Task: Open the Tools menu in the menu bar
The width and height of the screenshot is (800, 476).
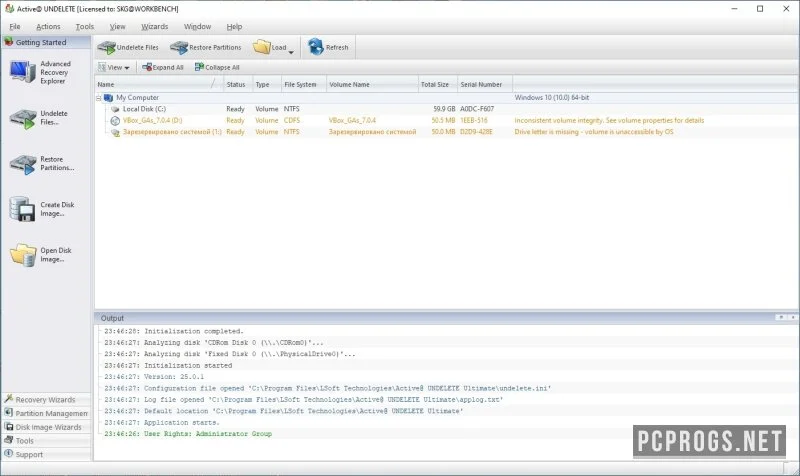Action: pos(85,27)
